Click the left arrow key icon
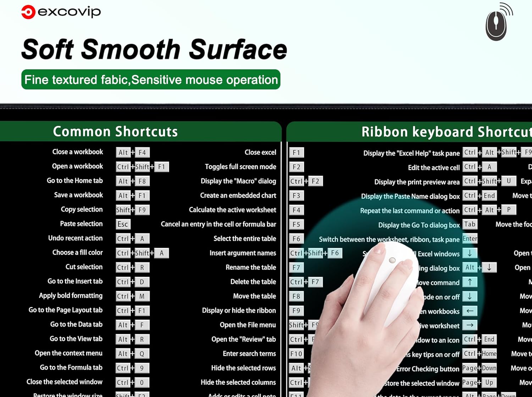The width and height of the screenshot is (532, 397). click(x=470, y=311)
